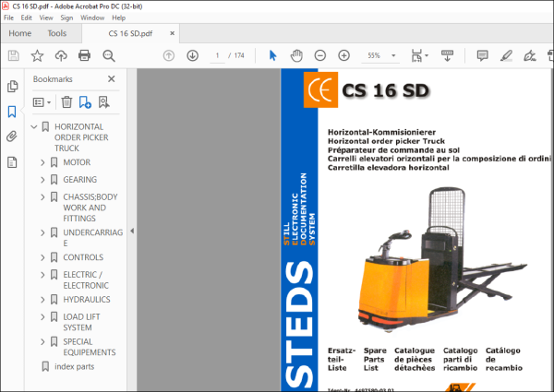Click the forklift image on the page
This screenshot has width=554, height=392.
point(441,259)
